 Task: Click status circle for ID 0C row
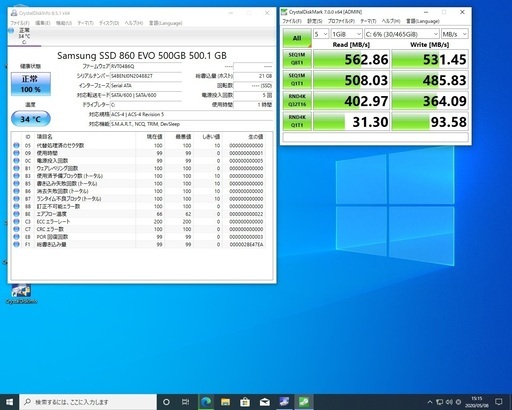pyautogui.click(x=16, y=161)
